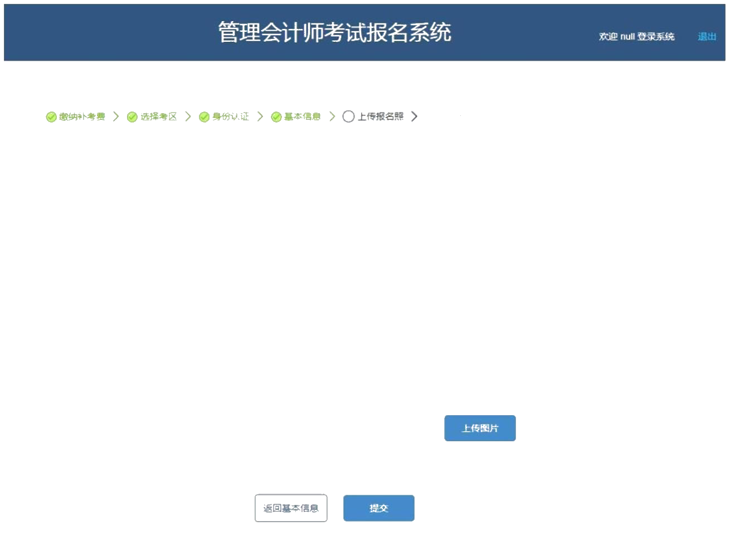This screenshot has width=730, height=560.
Task: Click green checkmark icon beside 缴纳补考费
Action: [51, 117]
